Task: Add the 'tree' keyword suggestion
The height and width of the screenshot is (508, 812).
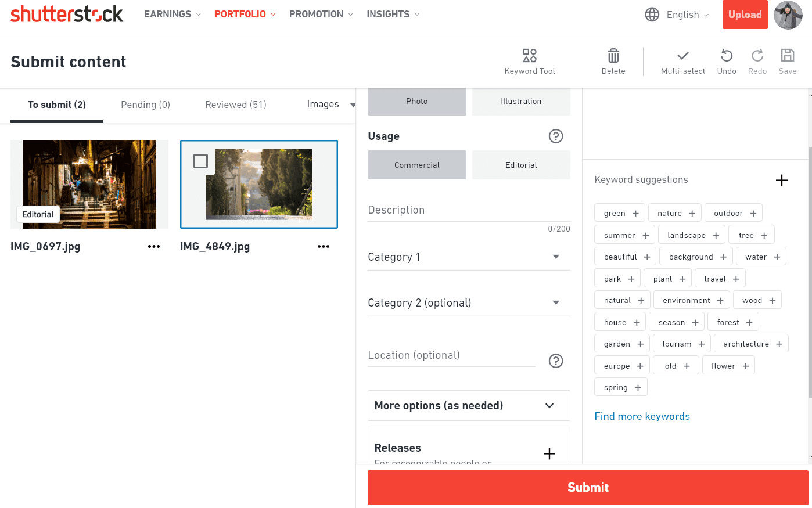Action: click(x=752, y=235)
